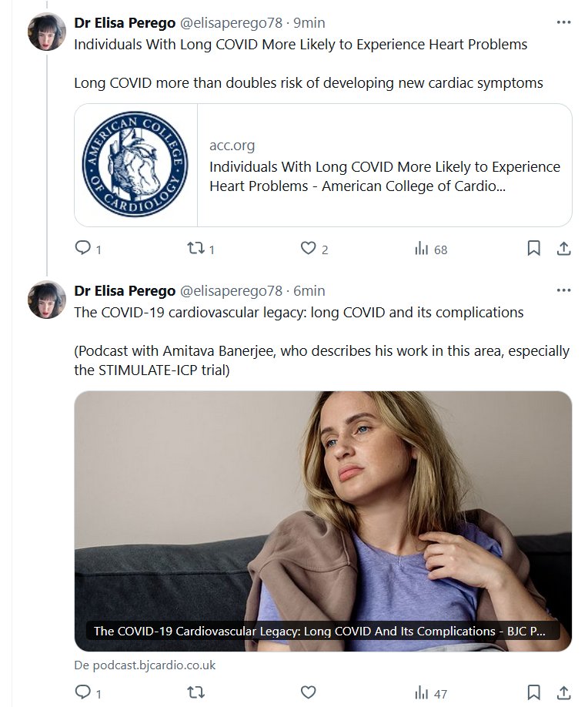This screenshot has width=588, height=707.
Task: Share the first tweet via share icon
Action: click(x=563, y=249)
